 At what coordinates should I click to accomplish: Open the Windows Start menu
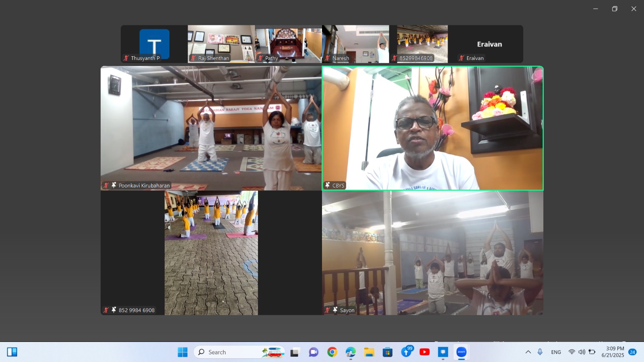point(182,352)
